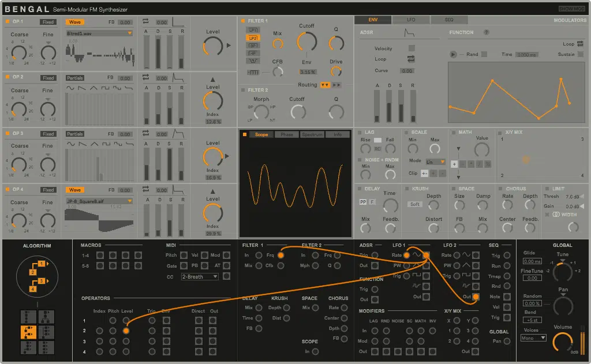591x364 pixels.
Task: Click the OP 4 Wave button
Action: 74,190
